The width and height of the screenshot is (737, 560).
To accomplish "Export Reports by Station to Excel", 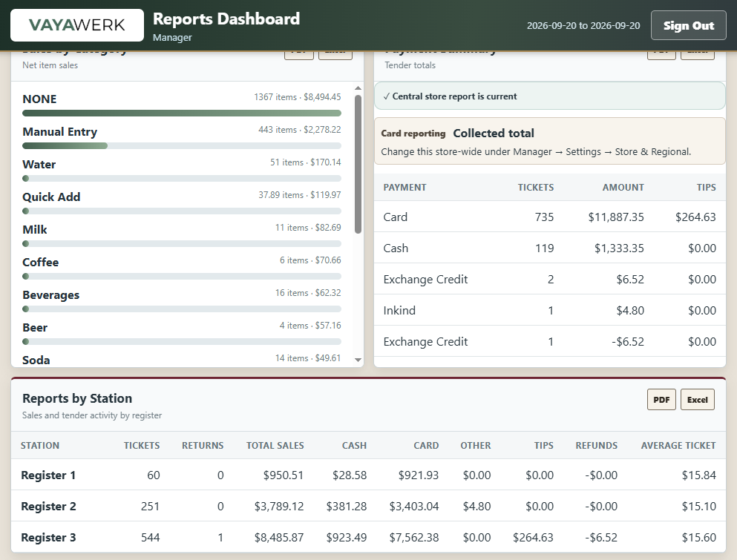I will point(697,399).
